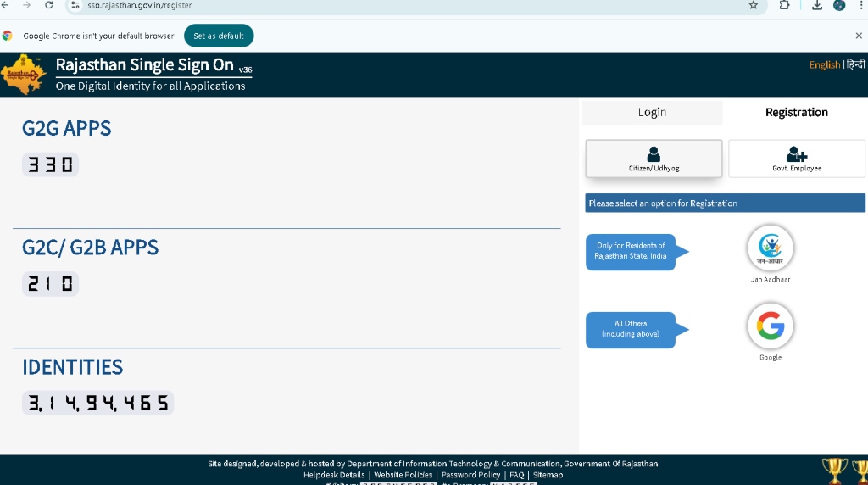Image resolution: width=868 pixels, height=485 pixels.
Task: Click the identities counter 3,14,94,465
Action: click(98, 403)
